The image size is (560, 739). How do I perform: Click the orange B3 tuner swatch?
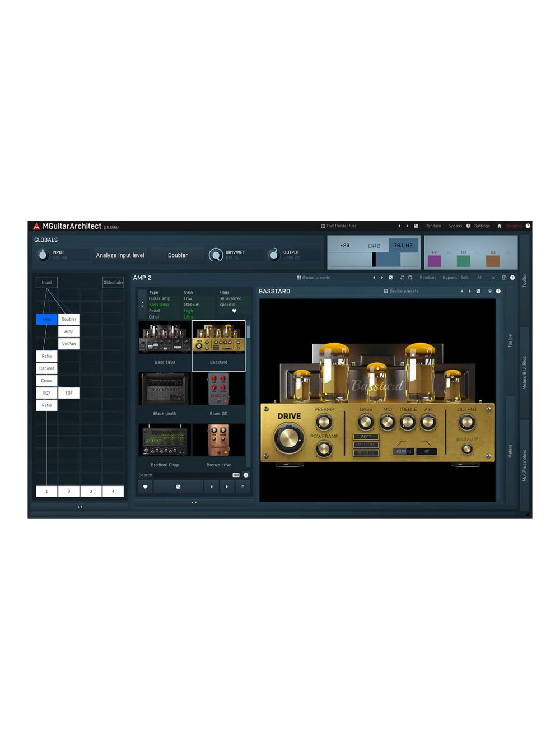493,261
